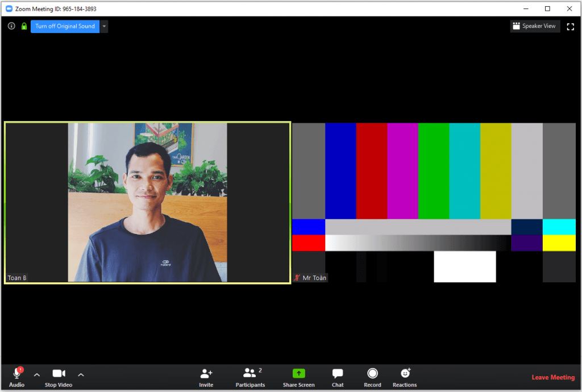Switch to Speaker View layout
The width and height of the screenshot is (582, 392).
[535, 26]
